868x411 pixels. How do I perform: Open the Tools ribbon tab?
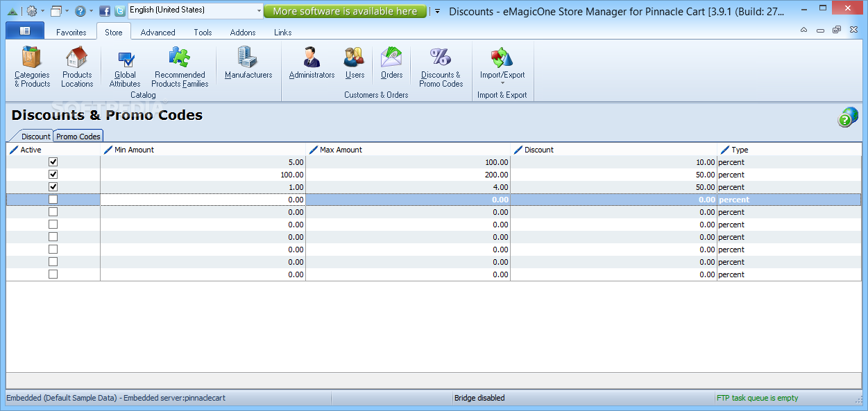203,32
